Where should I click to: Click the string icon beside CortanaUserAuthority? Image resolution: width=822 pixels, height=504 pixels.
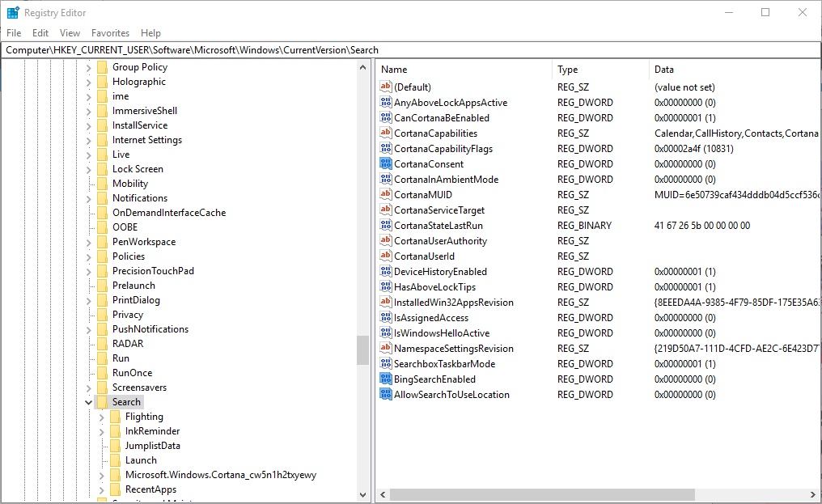[386, 240]
